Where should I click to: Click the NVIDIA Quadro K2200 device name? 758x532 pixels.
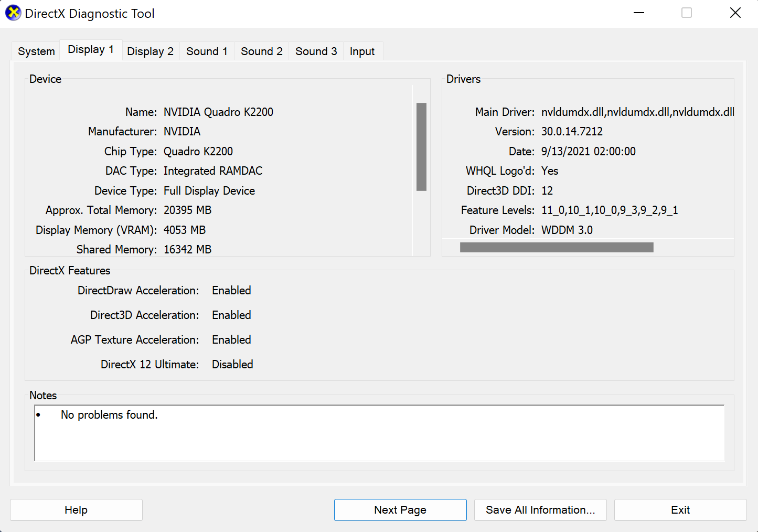click(218, 112)
